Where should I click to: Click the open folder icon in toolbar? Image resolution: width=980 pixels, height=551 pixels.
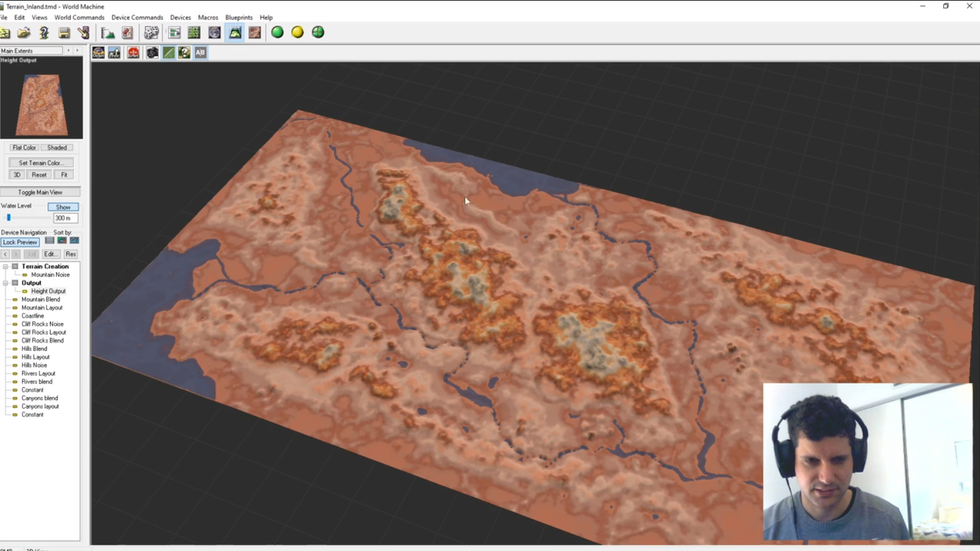[24, 33]
